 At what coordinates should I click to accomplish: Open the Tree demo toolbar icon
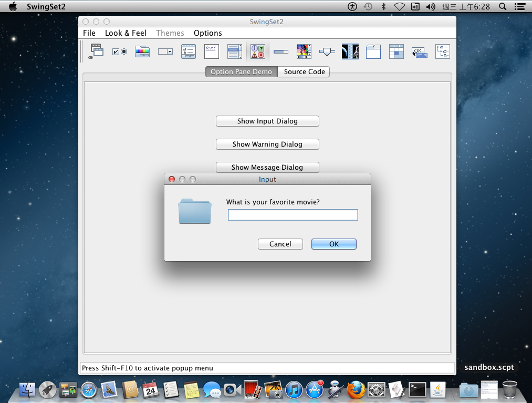(x=443, y=51)
